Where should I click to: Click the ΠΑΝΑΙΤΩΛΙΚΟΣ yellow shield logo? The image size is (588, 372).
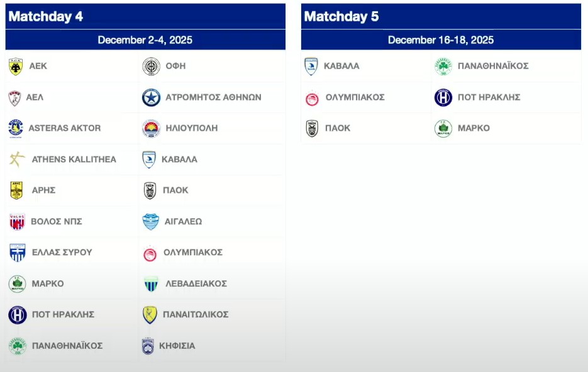click(150, 315)
